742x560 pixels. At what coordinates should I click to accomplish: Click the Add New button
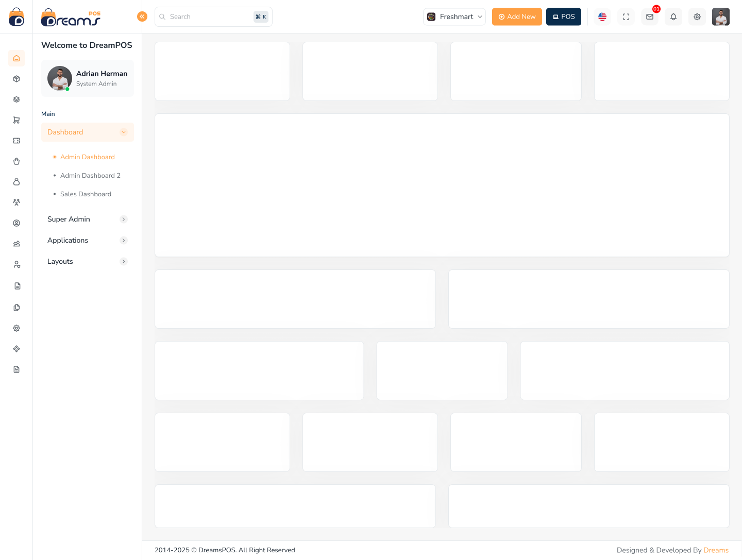(517, 16)
